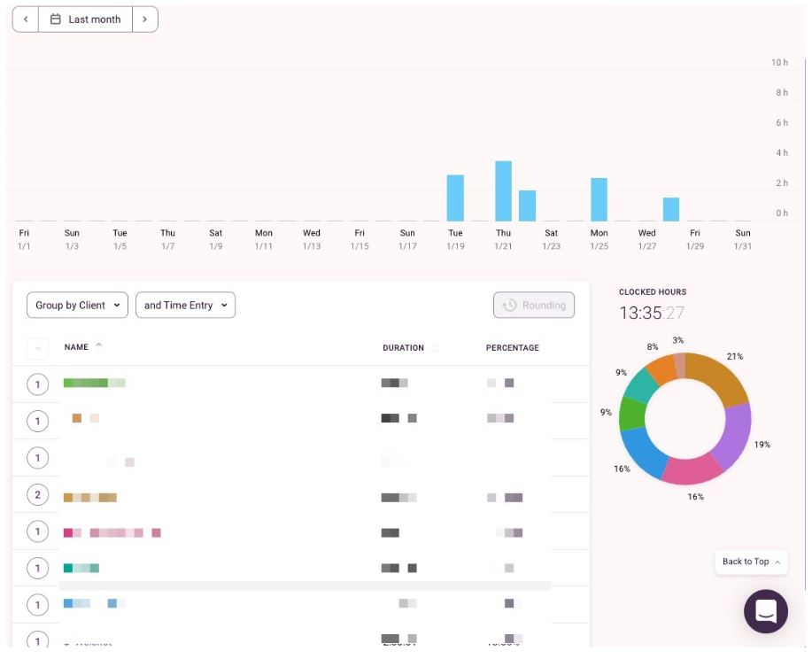Click the horizontal scrollbar below the table
This screenshot has width=812, height=659.
[305, 585]
